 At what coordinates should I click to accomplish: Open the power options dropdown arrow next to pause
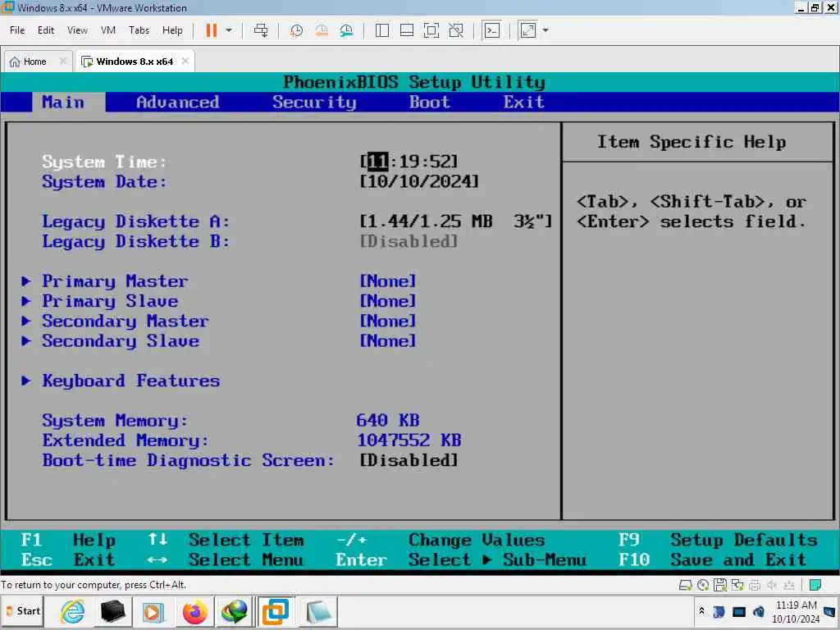tap(229, 30)
